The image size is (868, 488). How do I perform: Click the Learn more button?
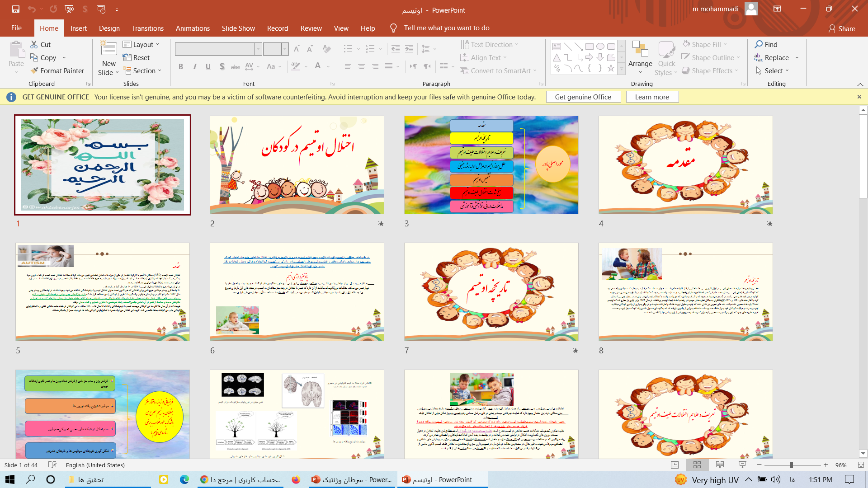coord(651,97)
